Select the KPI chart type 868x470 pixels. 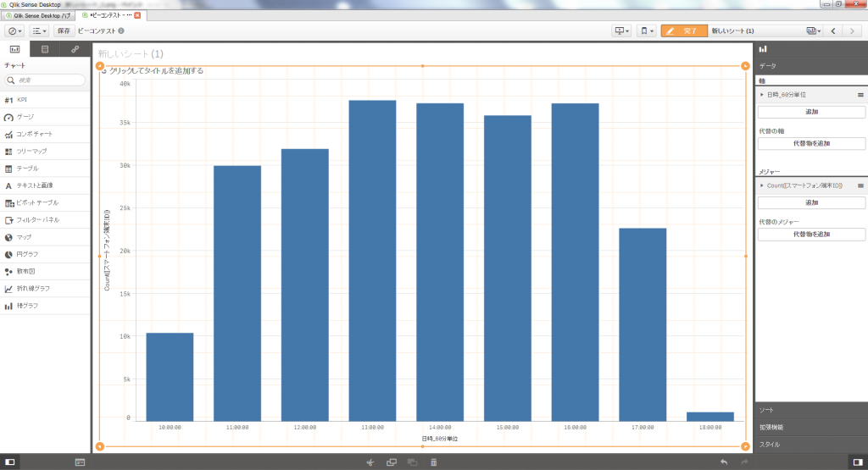tap(22, 100)
